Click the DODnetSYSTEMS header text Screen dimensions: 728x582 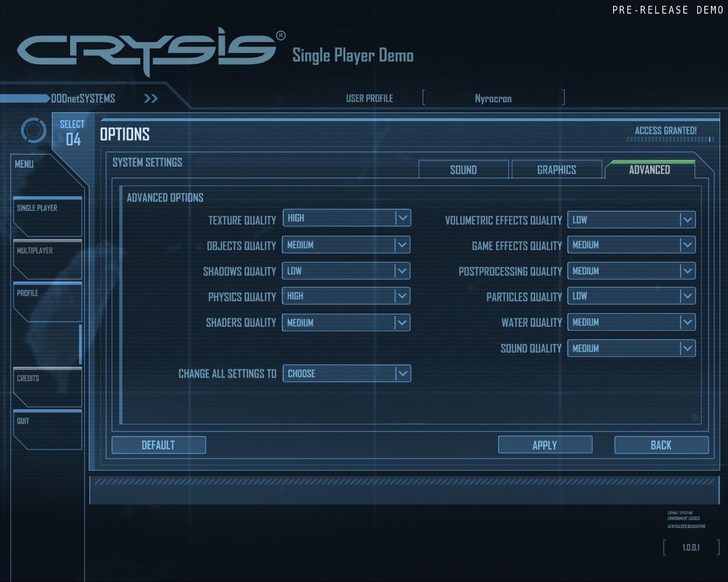(x=83, y=99)
